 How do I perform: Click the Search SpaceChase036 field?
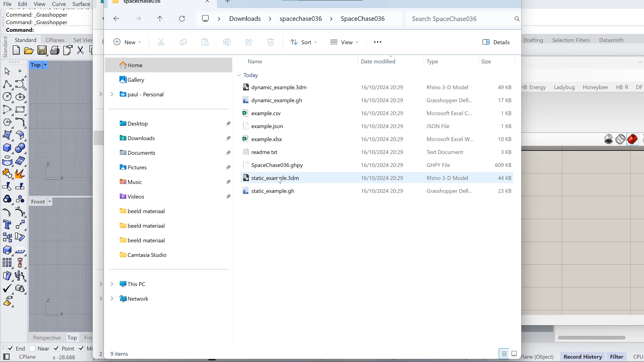[x=460, y=19]
